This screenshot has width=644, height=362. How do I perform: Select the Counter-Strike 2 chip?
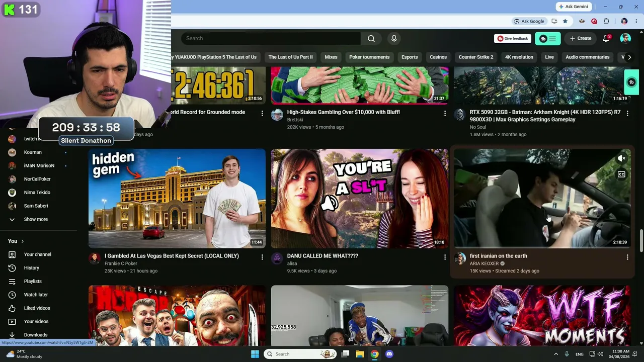pyautogui.click(x=476, y=57)
